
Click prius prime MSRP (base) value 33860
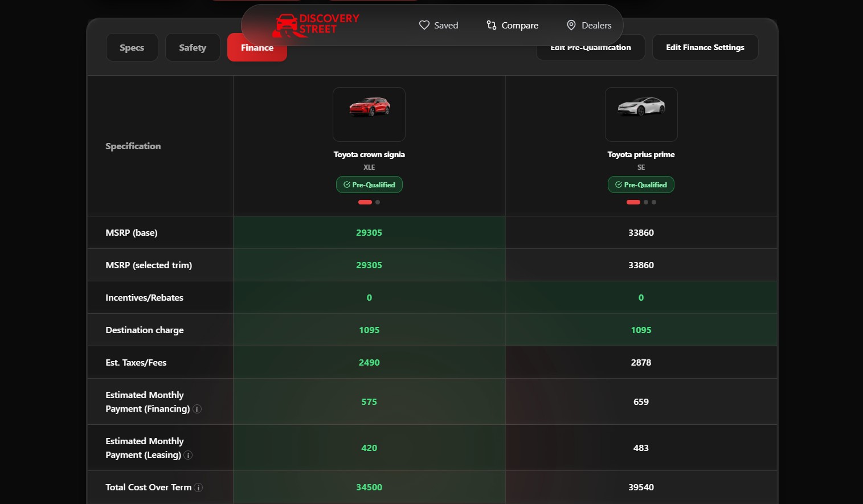pos(641,232)
